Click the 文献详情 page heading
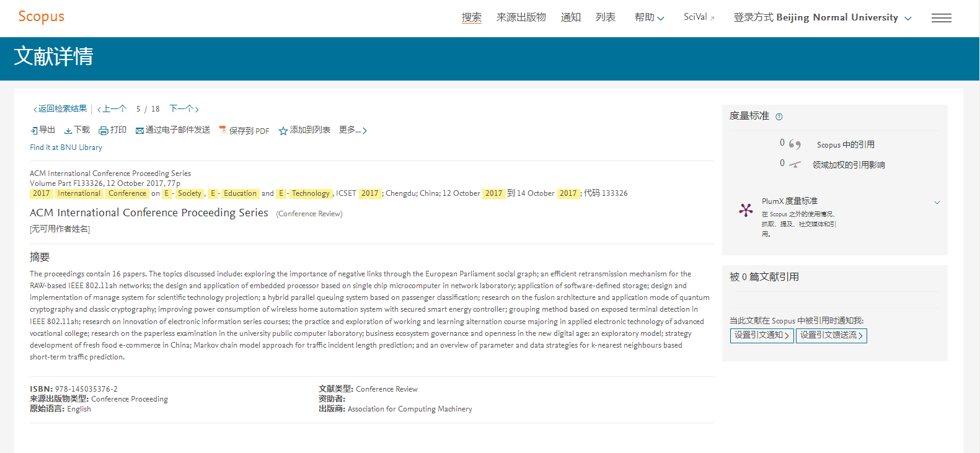The width and height of the screenshot is (980, 453). tap(53, 56)
